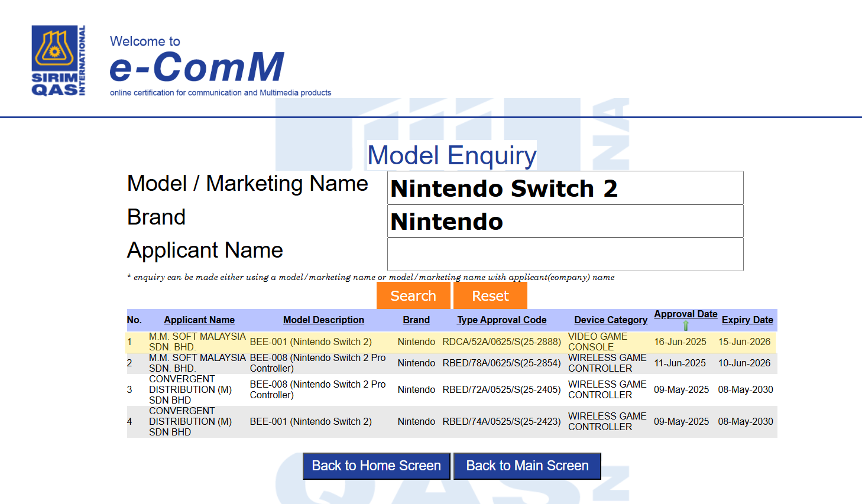Click row 2 BEE-008 Pro Controller model
The width and height of the screenshot is (862, 504).
tap(317, 363)
